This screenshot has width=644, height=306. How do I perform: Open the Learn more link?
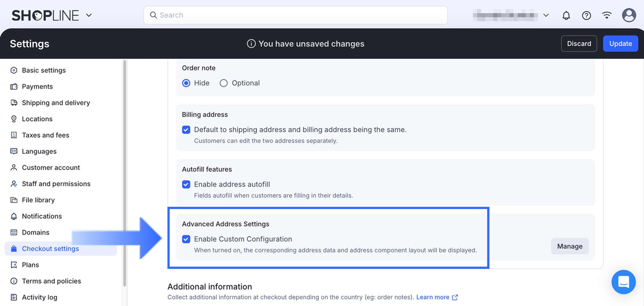click(x=433, y=297)
